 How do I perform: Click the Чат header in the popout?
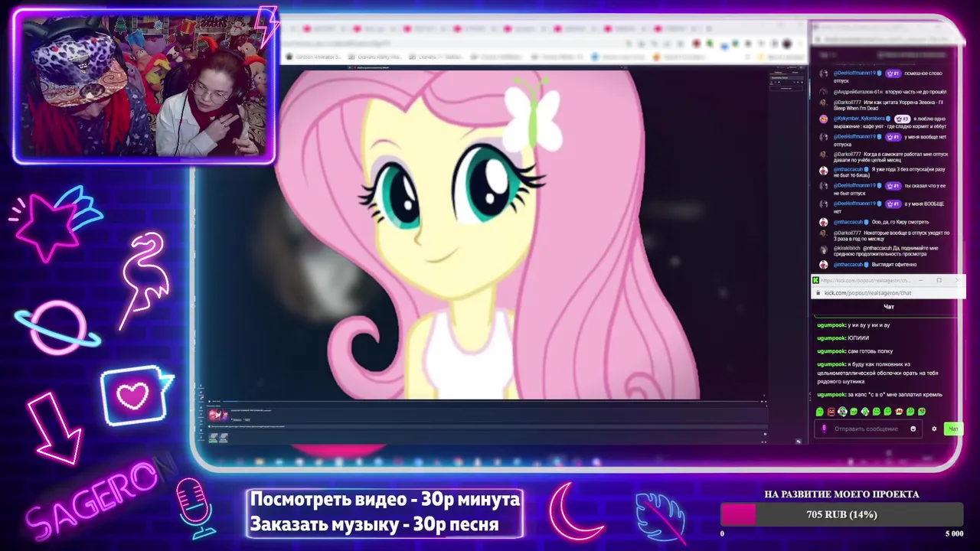point(889,307)
